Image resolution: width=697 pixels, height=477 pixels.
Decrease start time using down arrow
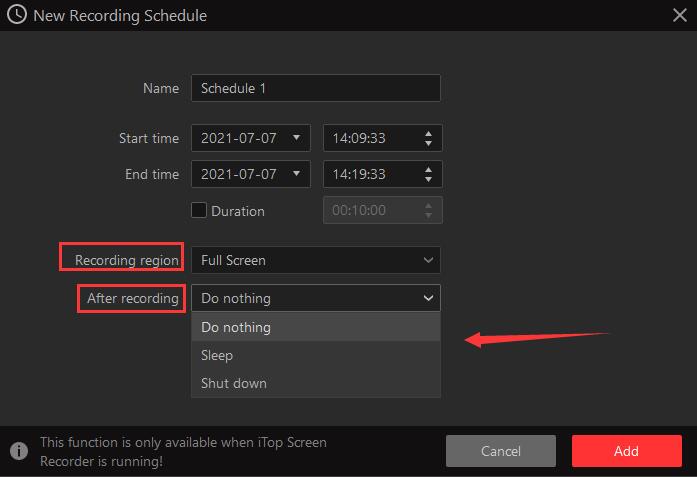(429, 143)
